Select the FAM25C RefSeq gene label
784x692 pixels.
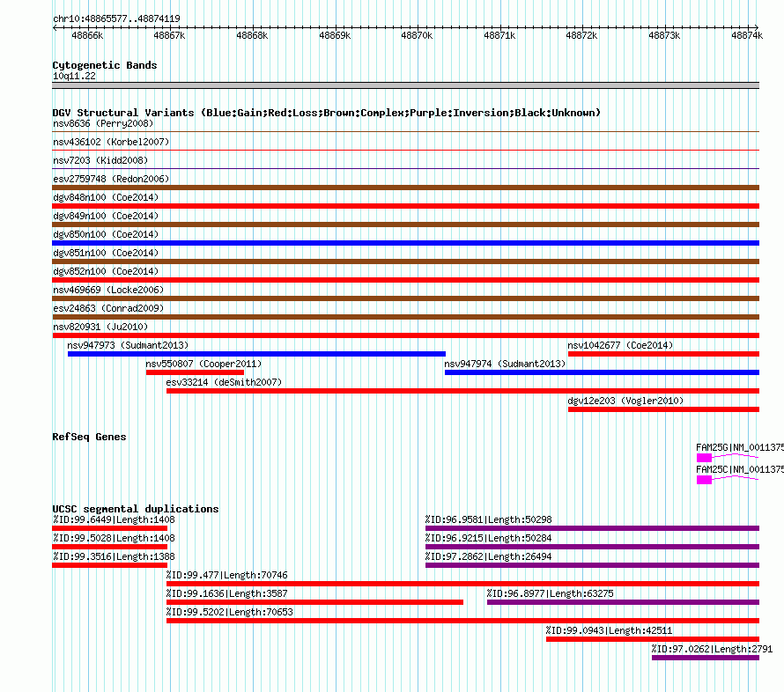[x=740, y=469]
